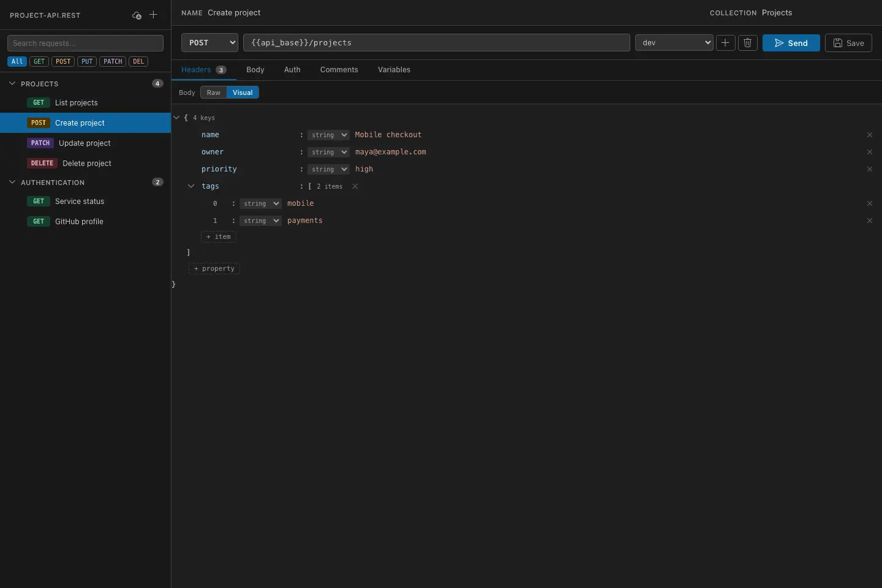Collapse the root JSON object
Viewport: 882px width, 588px height.
click(176, 118)
